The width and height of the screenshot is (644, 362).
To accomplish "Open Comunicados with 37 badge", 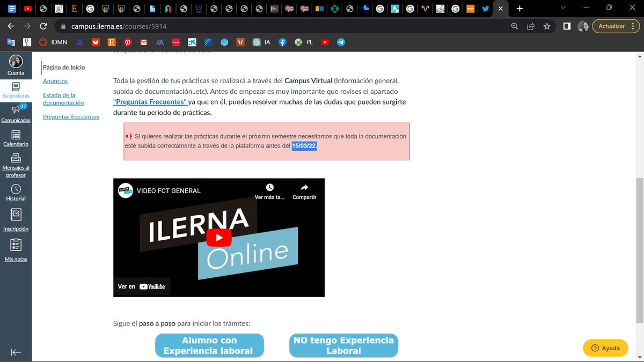I will pyautogui.click(x=16, y=113).
